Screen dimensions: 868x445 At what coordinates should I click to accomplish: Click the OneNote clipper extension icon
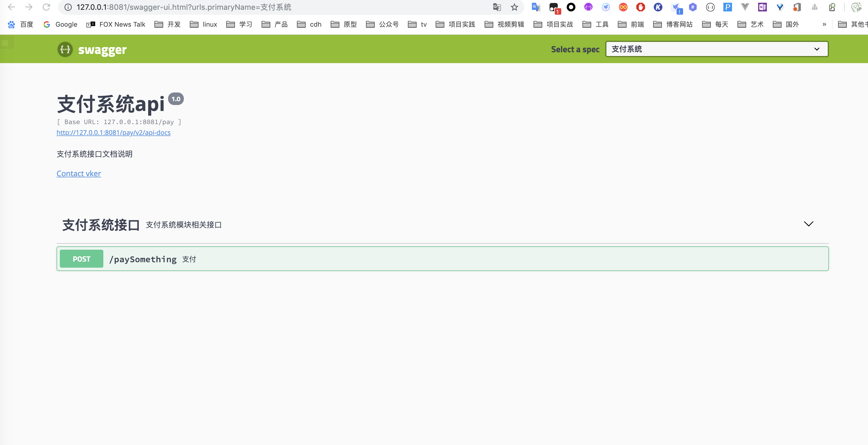pos(762,7)
